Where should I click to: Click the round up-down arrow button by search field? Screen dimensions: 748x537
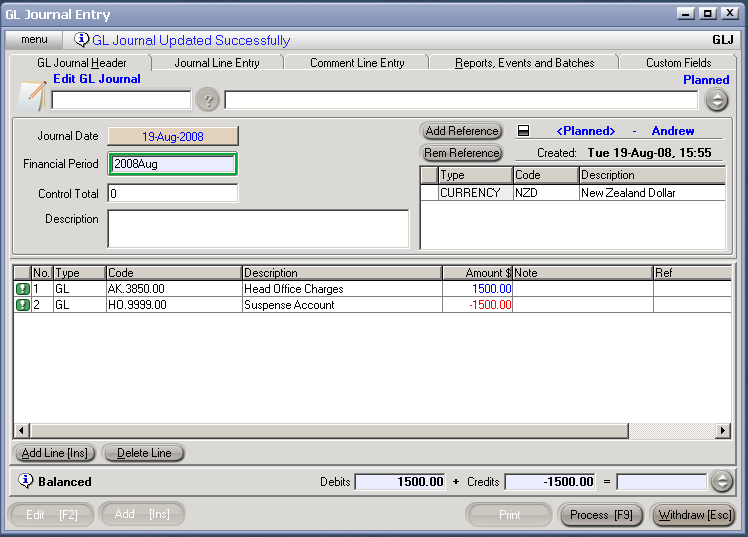point(717,101)
